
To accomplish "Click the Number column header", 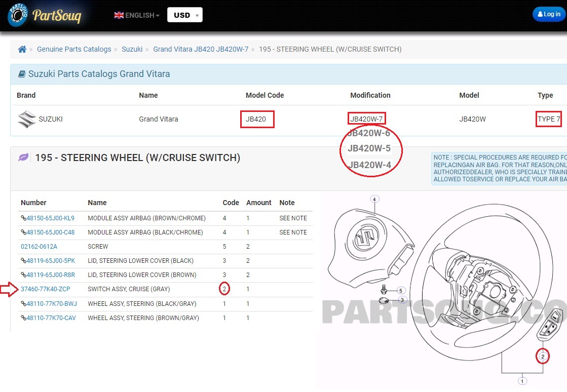I will pos(33,203).
